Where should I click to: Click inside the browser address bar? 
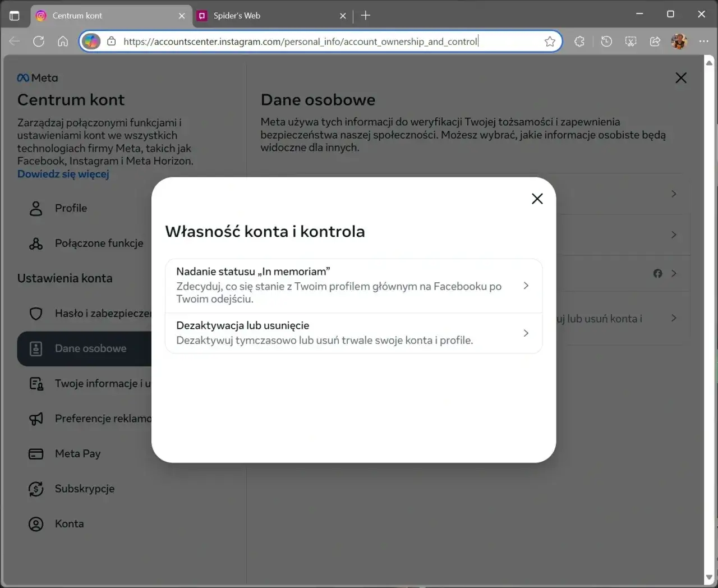pos(337,41)
